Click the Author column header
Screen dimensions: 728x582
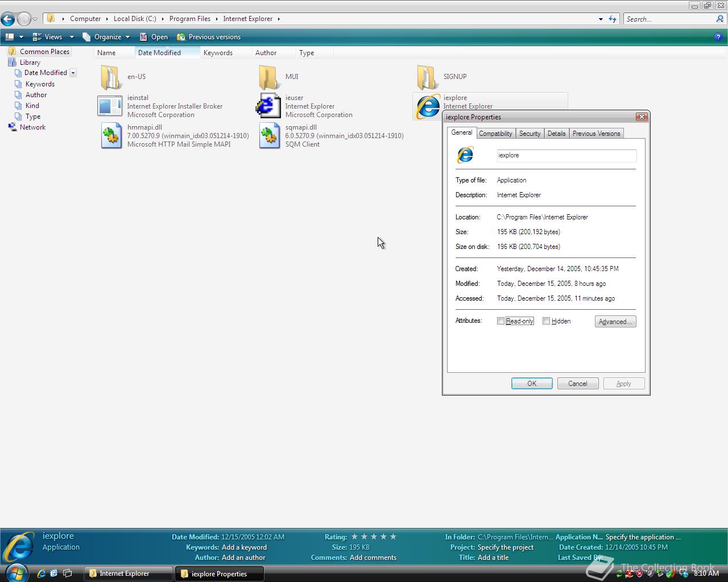pos(274,52)
